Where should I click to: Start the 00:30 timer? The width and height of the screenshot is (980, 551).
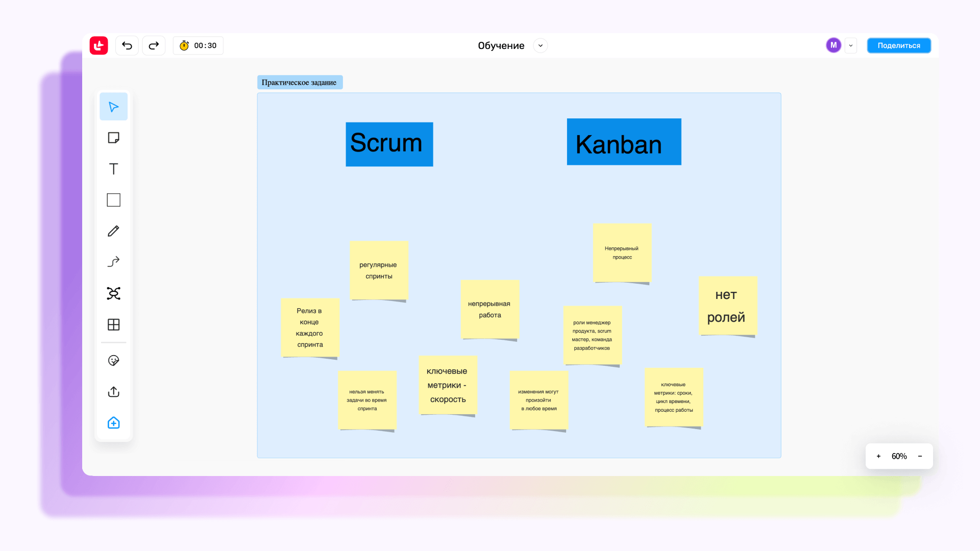click(x=198, y=45)
